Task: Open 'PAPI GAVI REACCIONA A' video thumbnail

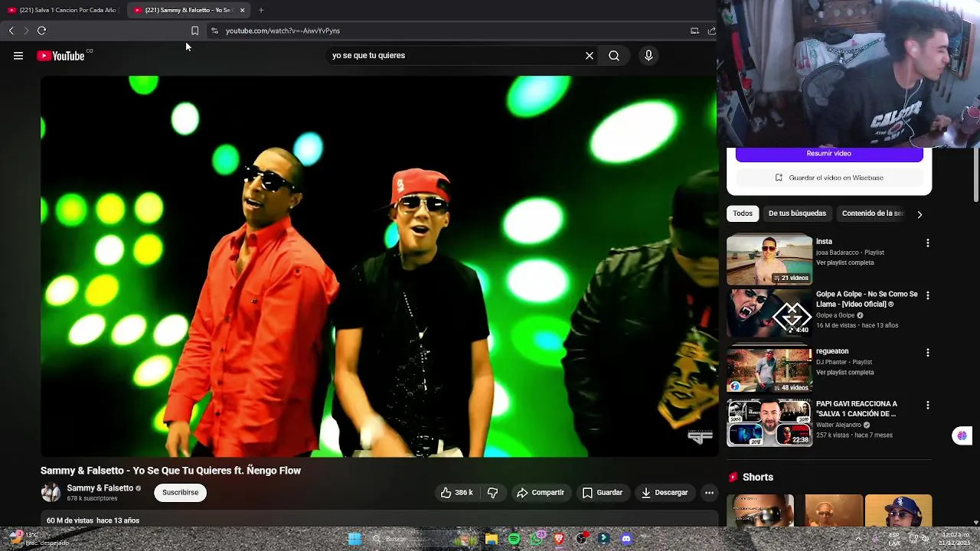Action: point(769,422)
